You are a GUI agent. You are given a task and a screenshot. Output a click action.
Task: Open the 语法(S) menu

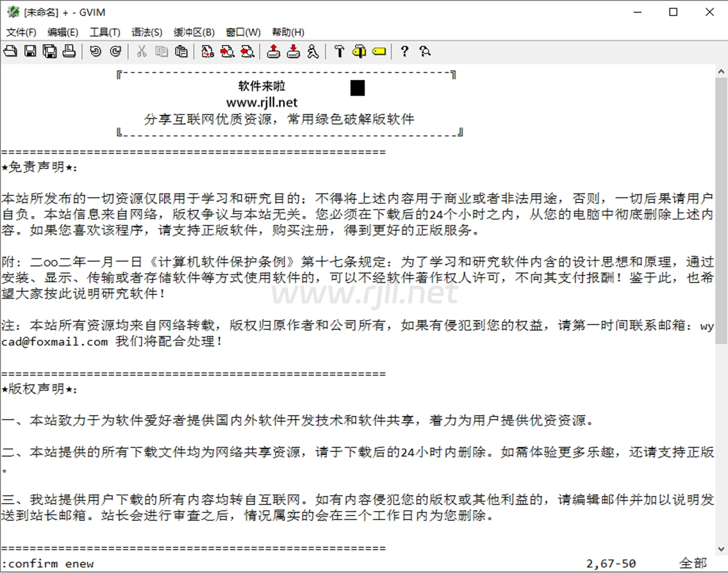(147, 32)
